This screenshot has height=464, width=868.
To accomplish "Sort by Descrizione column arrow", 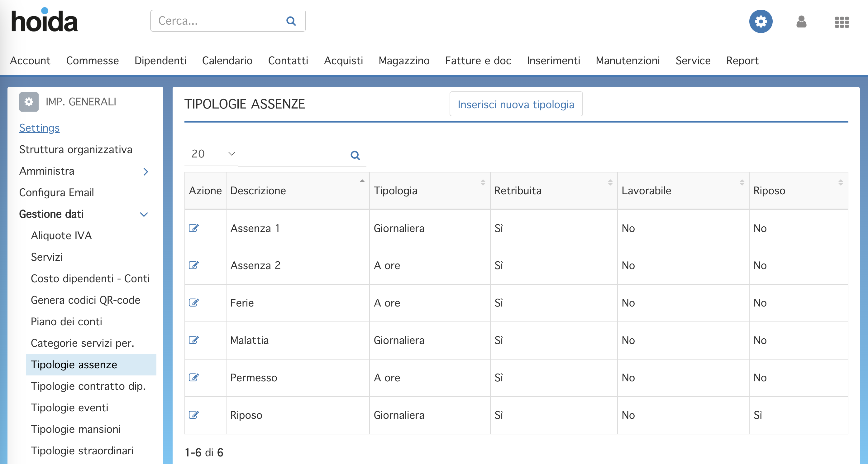I will point(362,181).
